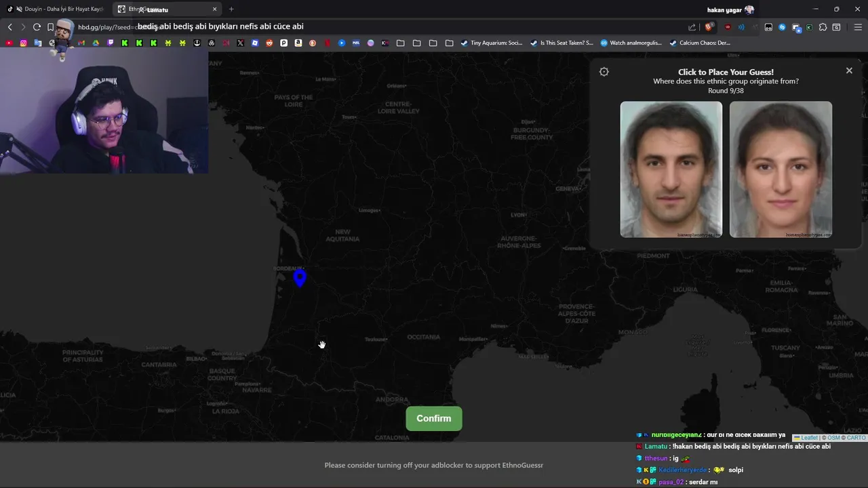The image size is (868, 488).
Task: Click chat username tthesun
Action: coord(656,458)
